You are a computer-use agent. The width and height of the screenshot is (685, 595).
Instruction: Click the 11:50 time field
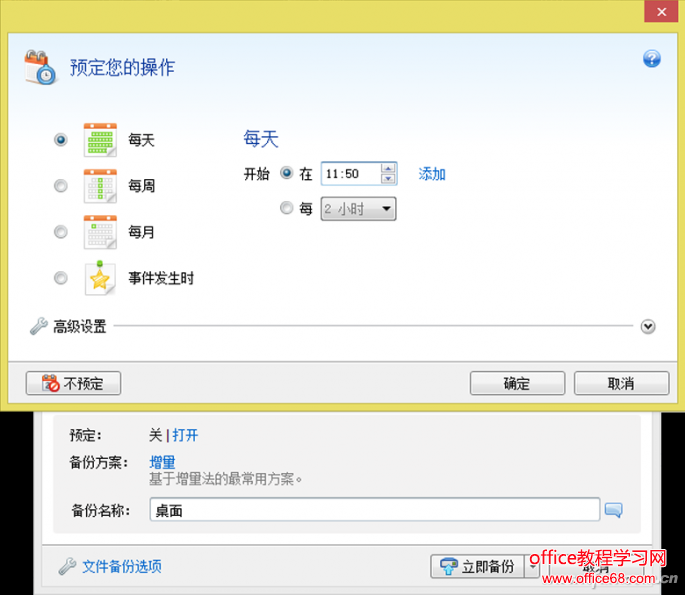[351, 173]
